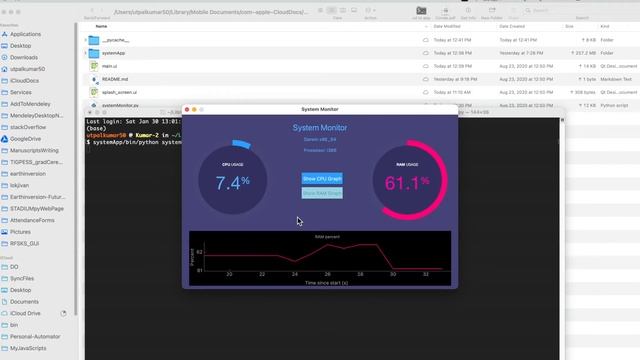Expand the systemApp folder in Finder

(86, 53)
